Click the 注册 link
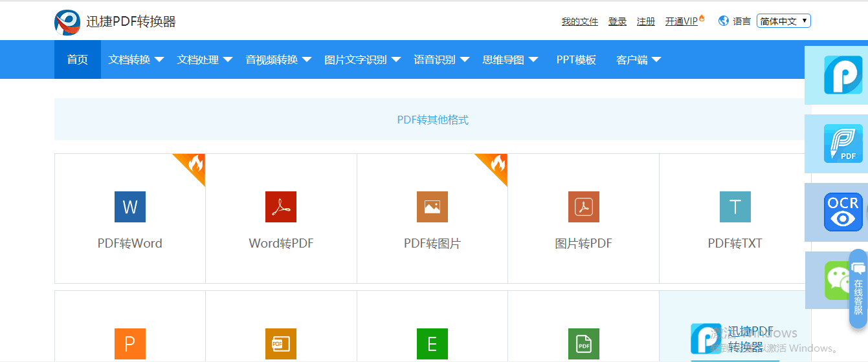 tap(646, 21)
